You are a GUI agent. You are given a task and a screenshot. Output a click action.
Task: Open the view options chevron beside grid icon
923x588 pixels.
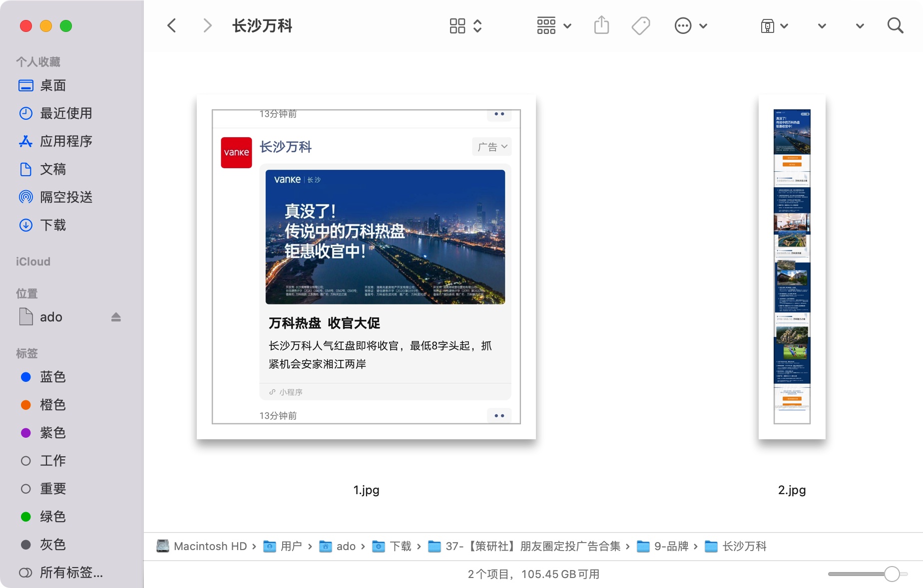click(x=478, y=25)
